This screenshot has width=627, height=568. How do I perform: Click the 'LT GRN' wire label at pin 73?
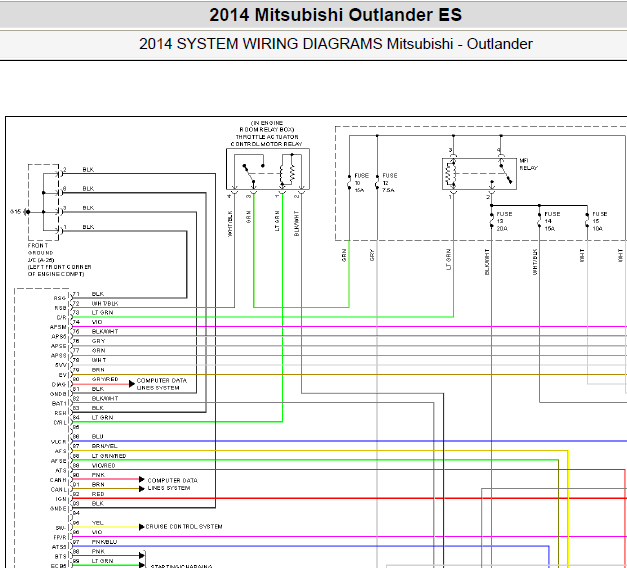pyautogui.click(x=102, y=313)
